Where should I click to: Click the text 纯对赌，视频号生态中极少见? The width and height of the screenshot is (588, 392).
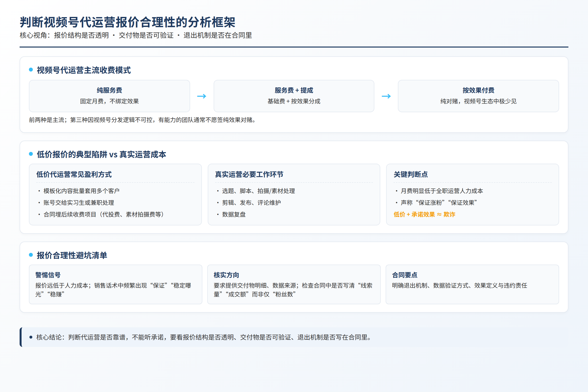pyautogui.click(x=478, y=101)
